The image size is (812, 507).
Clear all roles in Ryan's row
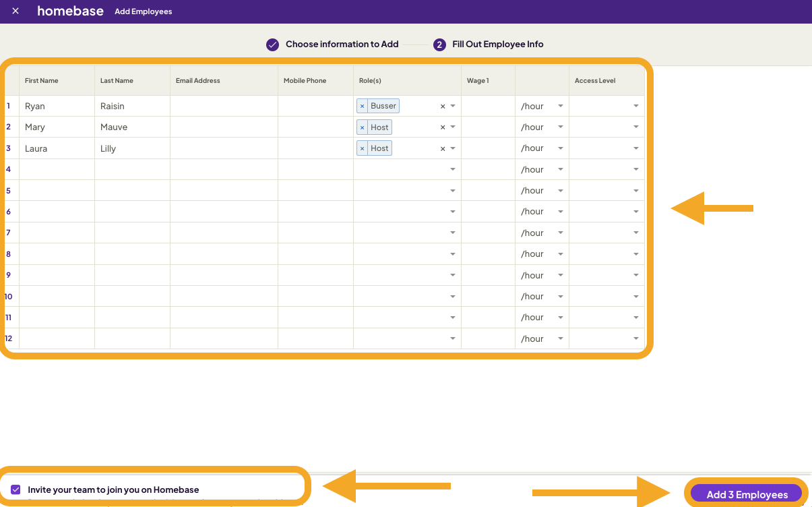[x=443, y=106]
